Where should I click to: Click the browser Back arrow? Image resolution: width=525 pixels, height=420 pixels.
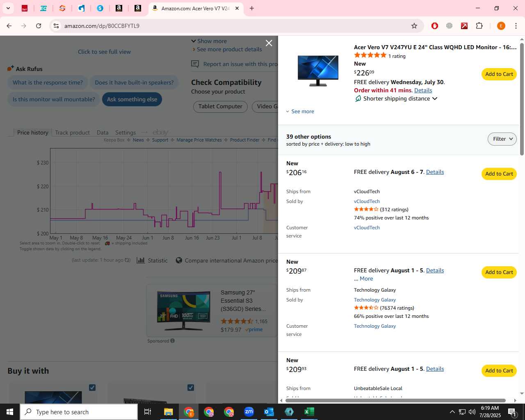coord(9,26)
